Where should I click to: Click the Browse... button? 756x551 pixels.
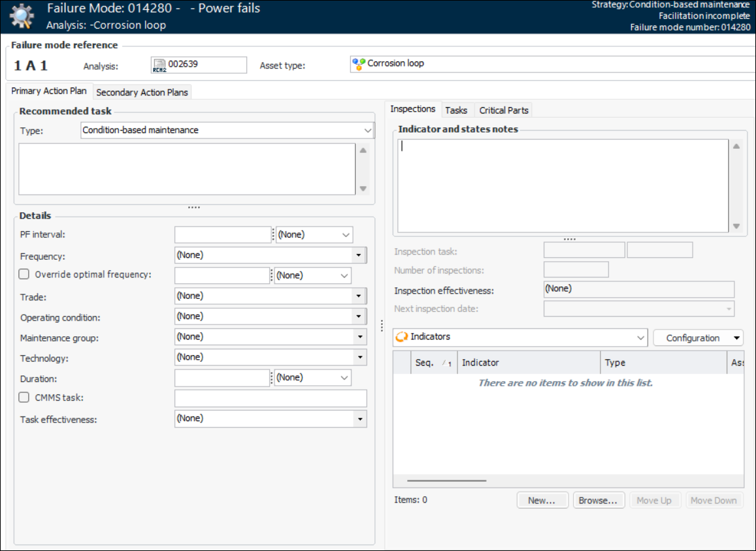598,500
